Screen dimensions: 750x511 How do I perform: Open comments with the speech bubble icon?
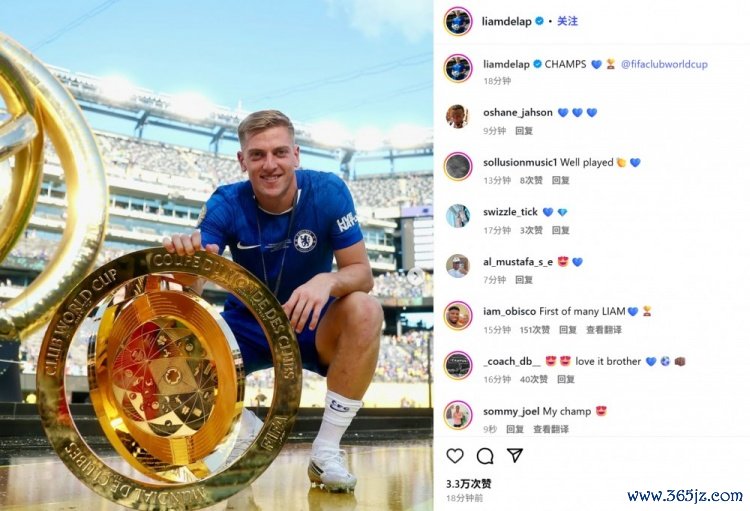click(x=485, y=456)
